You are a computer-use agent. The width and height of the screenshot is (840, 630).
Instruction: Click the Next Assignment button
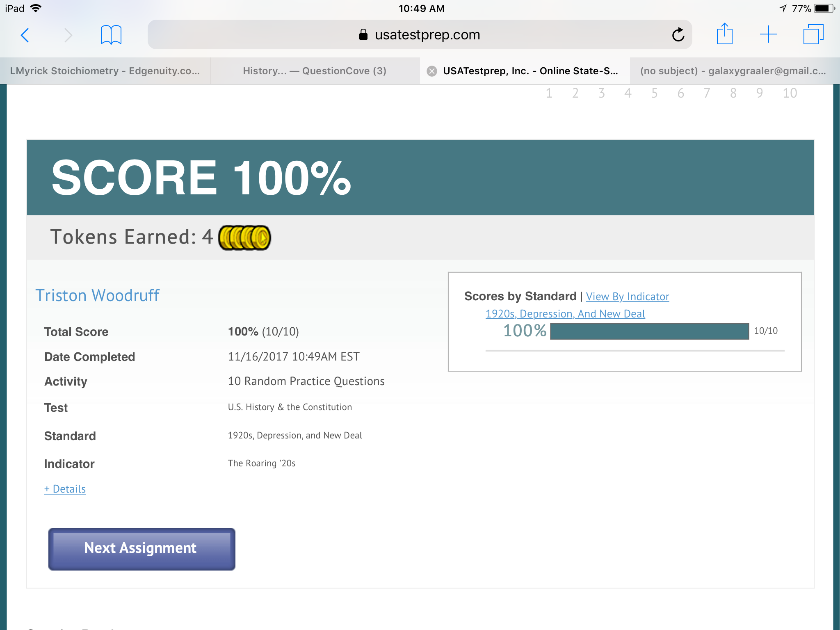(142, 549)
